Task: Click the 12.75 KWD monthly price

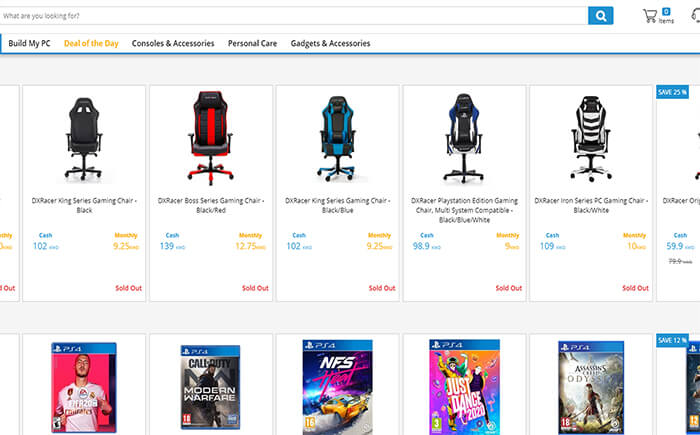Action: 250,246
